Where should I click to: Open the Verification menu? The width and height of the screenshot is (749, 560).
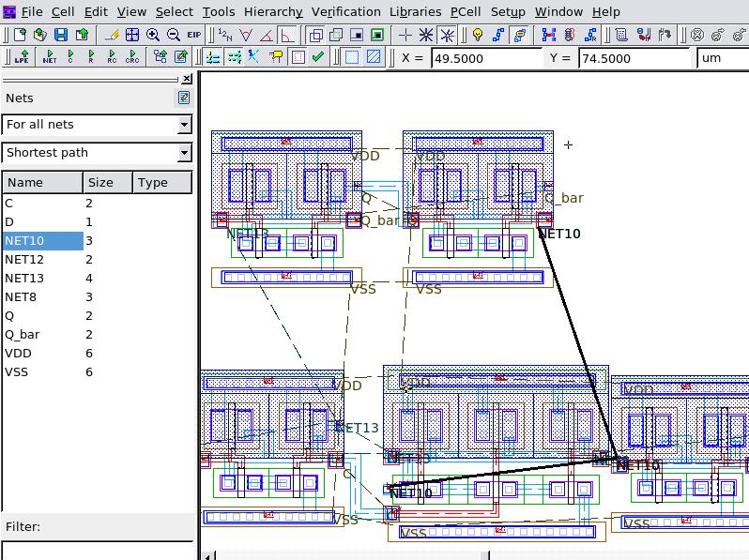(x=345, y=11)
